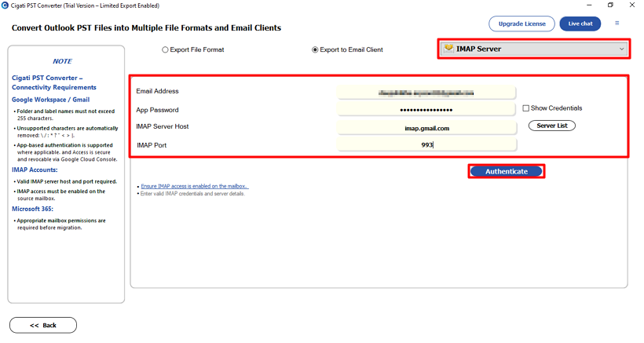Image resolution: width=644 pixels, height=343 pixels.
Task: Click the 'IMAP Server Host' label
Action: (163, 126)
